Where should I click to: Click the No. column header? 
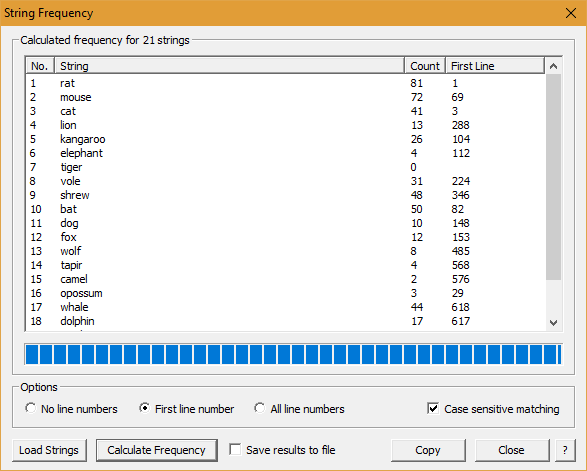(40, 66)
